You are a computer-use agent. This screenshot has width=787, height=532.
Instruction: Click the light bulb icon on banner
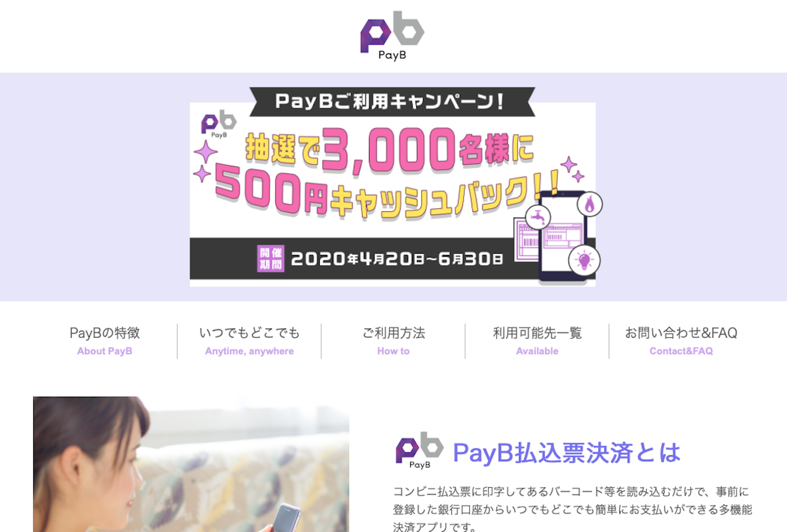tap(583, 260)
